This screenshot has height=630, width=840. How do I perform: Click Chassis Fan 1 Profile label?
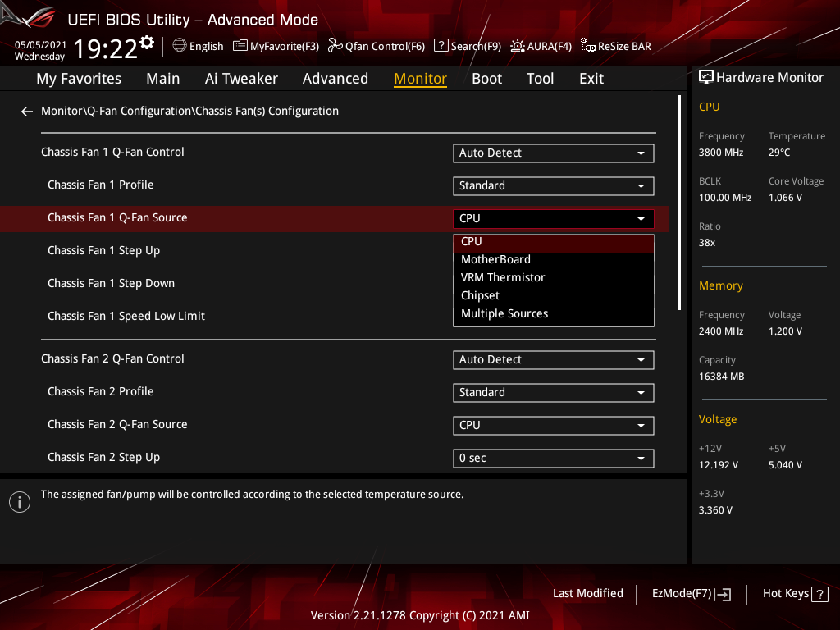coord(101,185)
